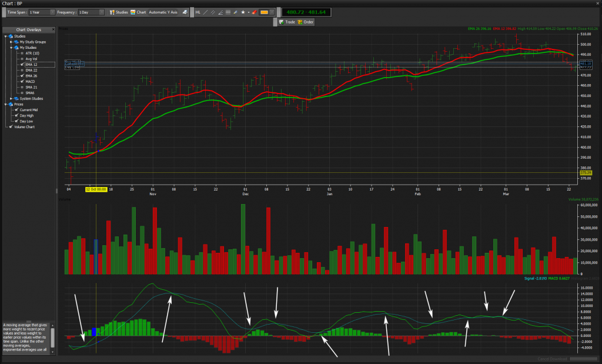Select the parallel lines drawing tool
602x364 pixels.
[x=213, y=12]
